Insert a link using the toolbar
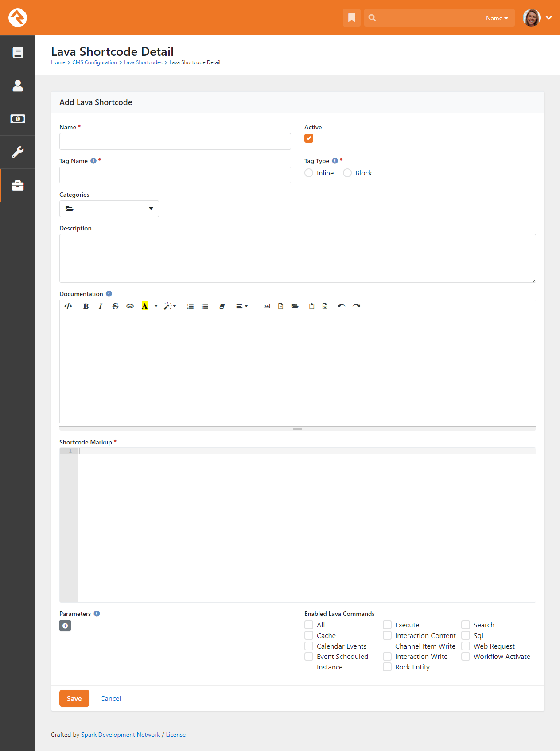The width and height of the screenshot is (560, 751). click(x=130, y=306)
